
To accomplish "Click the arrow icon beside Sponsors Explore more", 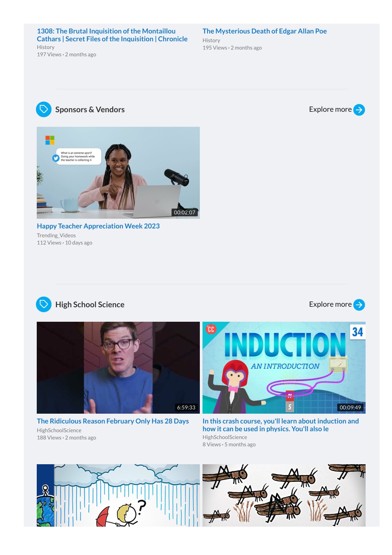I will click(x=359, y=110).
